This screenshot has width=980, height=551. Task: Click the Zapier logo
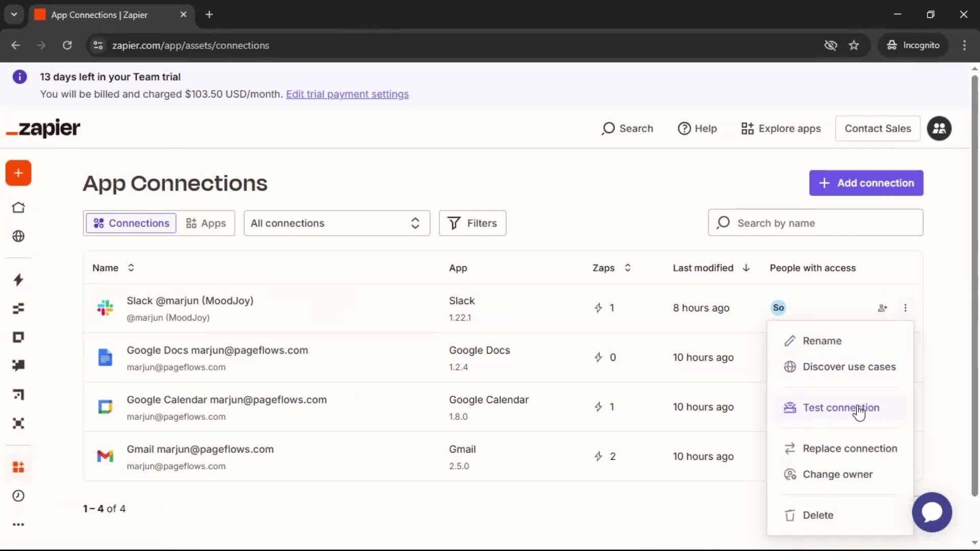point(43,129)
